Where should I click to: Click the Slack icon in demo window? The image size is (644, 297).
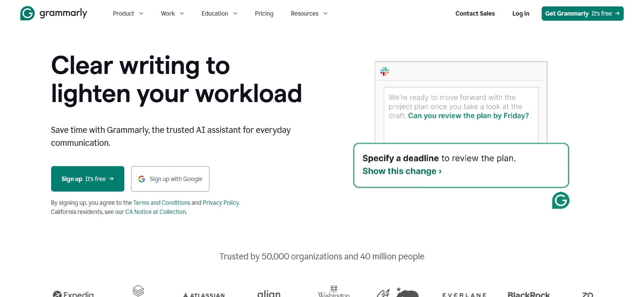(x=385, y=71)
